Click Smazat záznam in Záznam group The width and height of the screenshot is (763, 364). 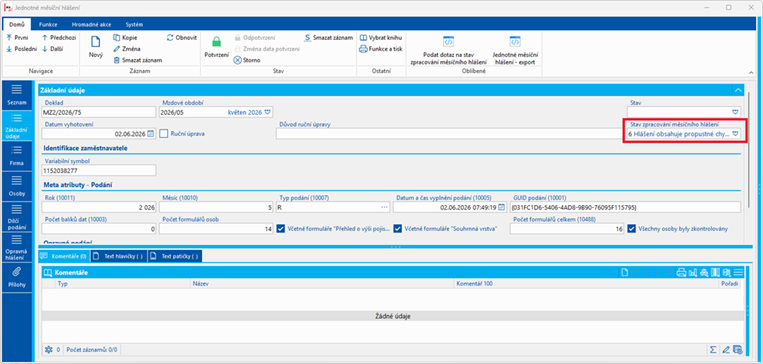click(138, 60)
